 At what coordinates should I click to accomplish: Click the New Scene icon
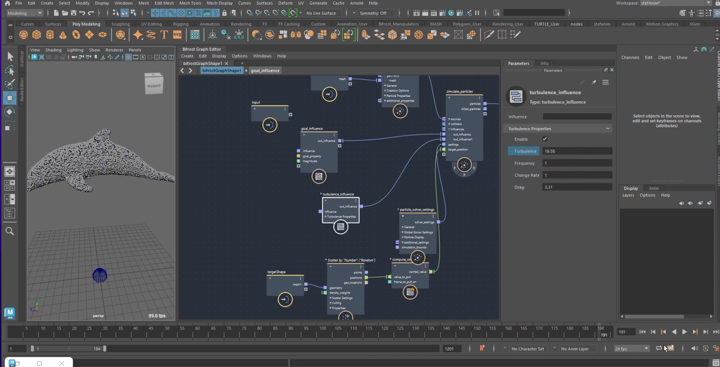tap(56, 13)
